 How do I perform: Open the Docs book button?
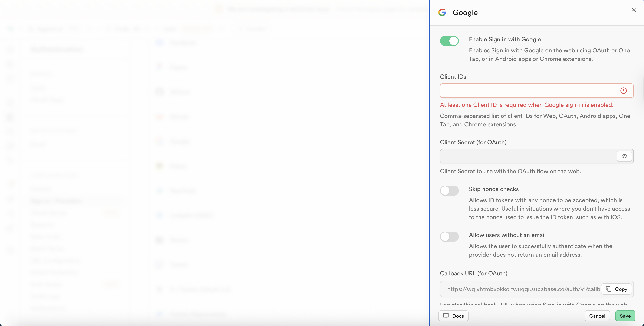click(x=453, y=316)
